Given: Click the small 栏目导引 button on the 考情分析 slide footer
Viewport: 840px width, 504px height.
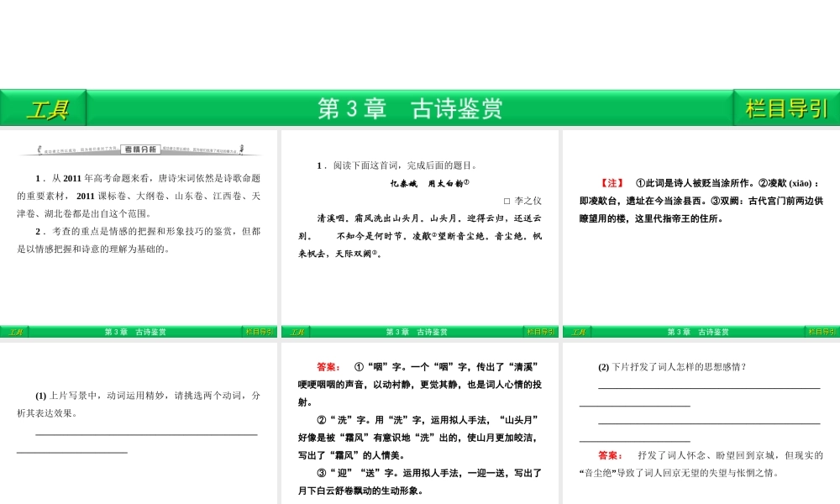Looking at the screenshot, I should (x=260, y=332).
